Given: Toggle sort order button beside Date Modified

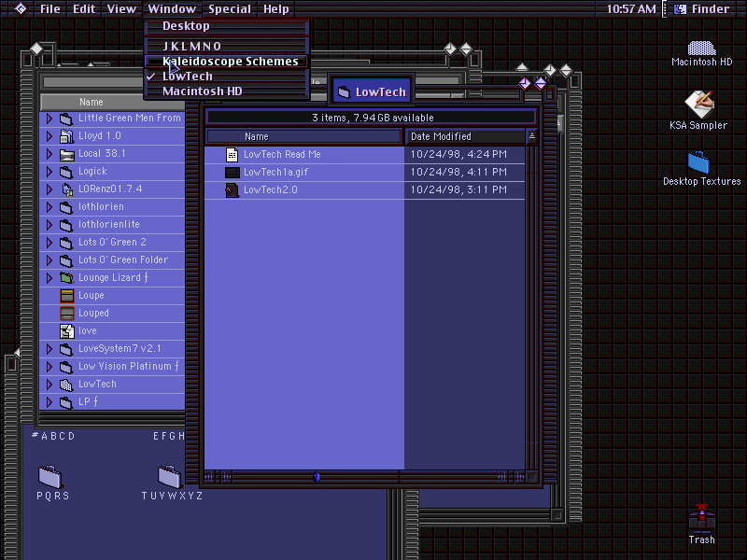Looking at the screenshot, I should click(x=532, y=136).
